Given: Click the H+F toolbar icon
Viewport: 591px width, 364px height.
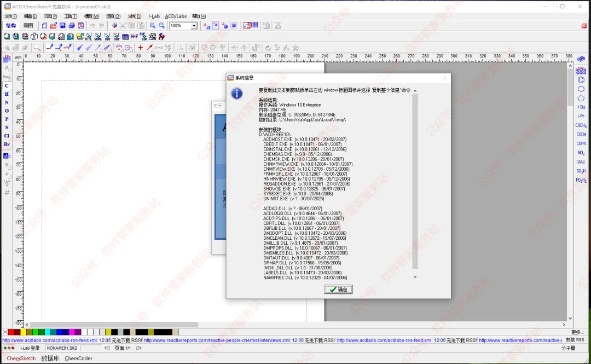Looking at the screenshot, I should pos(134,37).
